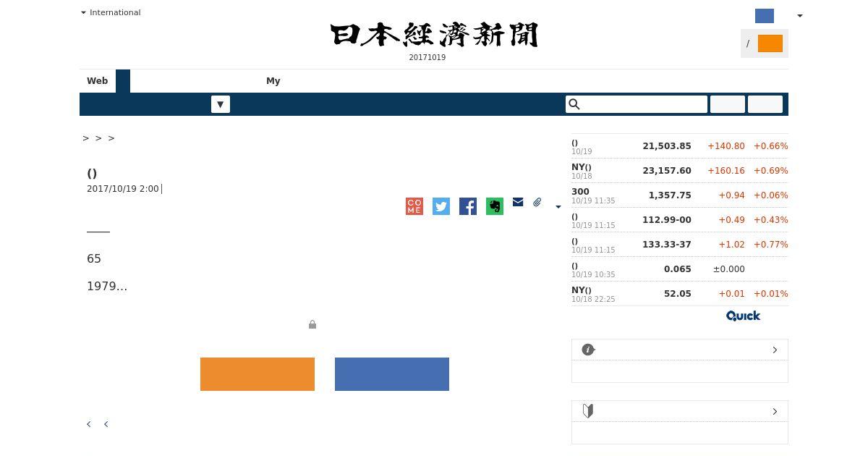Save article to Evernote
The image size is (868, 456).
[495, 206]
